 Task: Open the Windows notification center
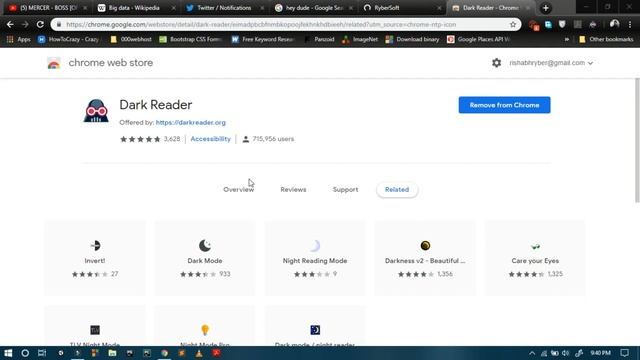624,353
